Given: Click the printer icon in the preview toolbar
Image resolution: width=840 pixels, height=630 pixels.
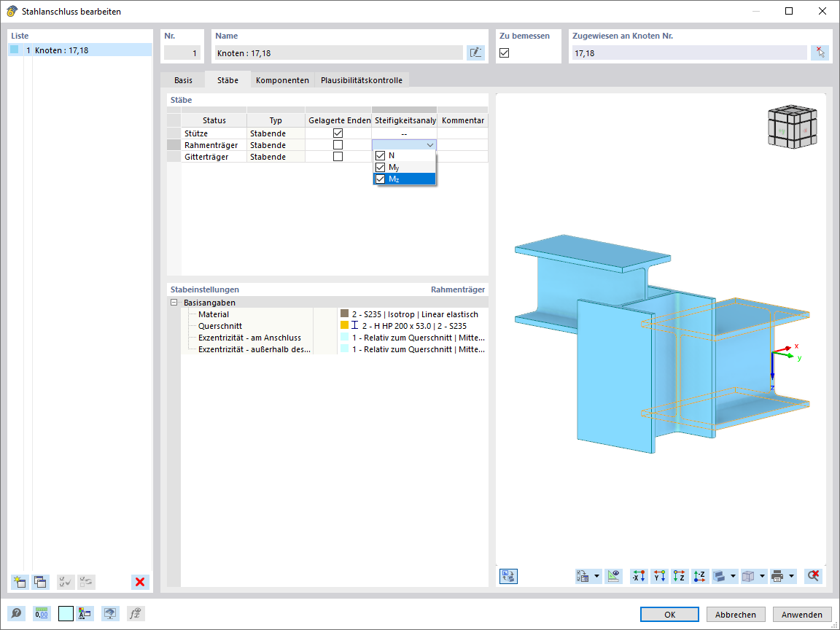Looking at the screenshot, I should pos(777,576).
